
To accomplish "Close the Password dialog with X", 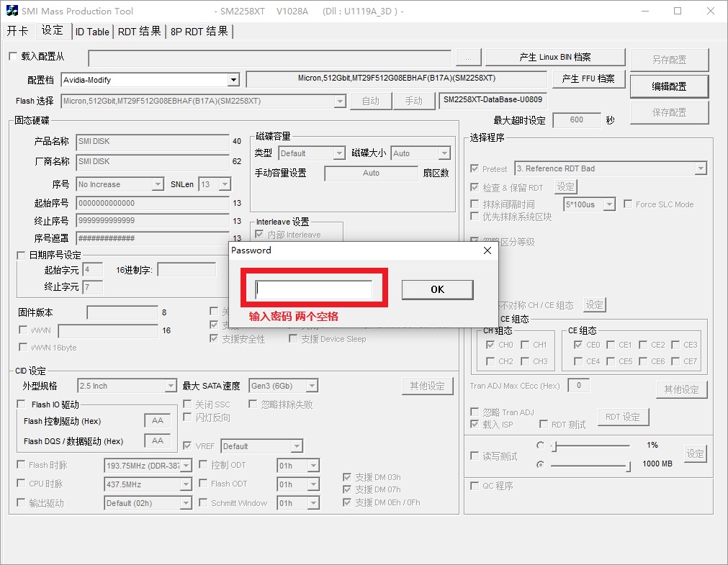I will [487, 250].
